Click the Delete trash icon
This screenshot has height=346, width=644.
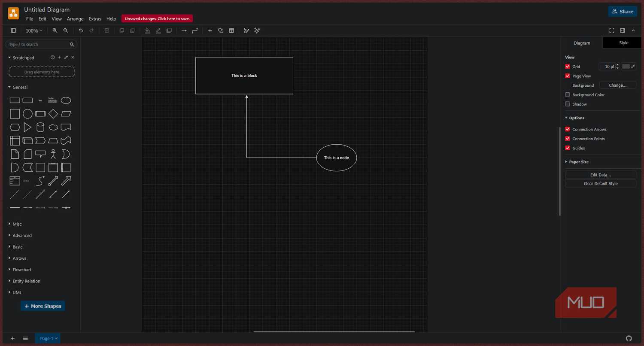coord(106,30)
